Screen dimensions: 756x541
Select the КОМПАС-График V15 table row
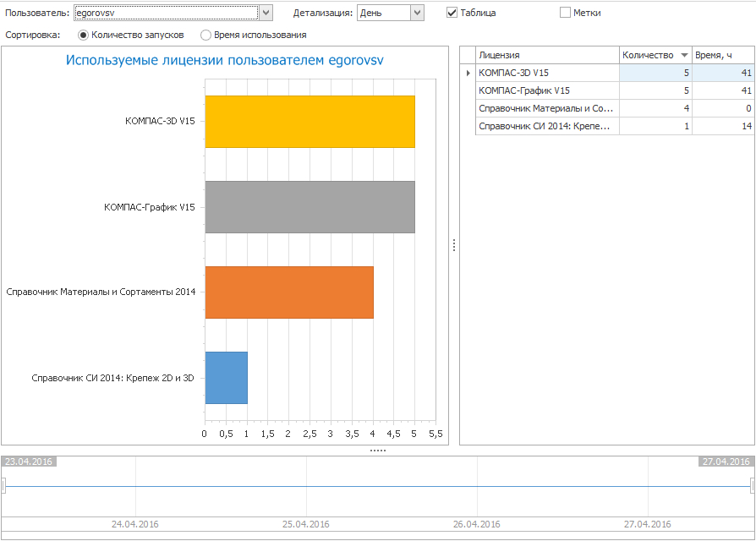point(546,90)
